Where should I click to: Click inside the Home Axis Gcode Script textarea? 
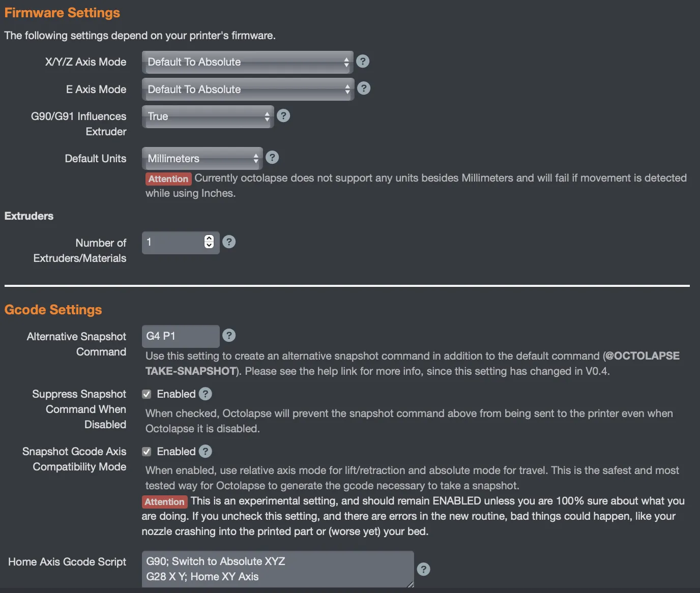277,569
